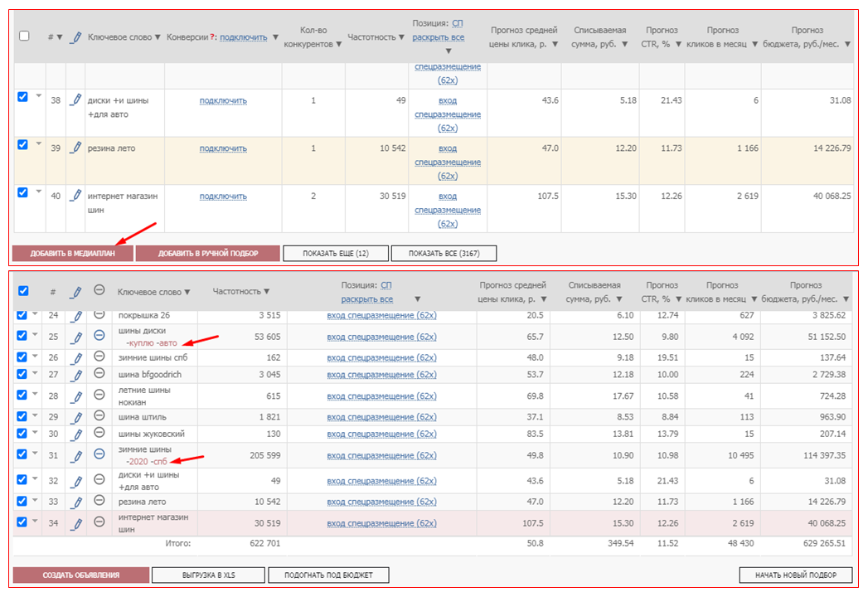This screenshot has height=597, width=868.
Task: Click edit pencil for 'зимние шины спб'
Action: pyautogui.click(x=75, y=357)
